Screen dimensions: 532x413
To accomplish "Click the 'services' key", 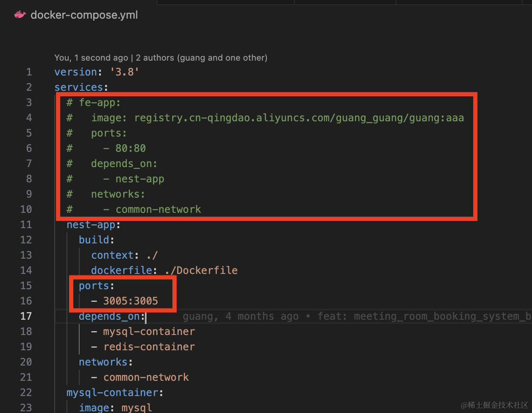I will coord(79,87).
